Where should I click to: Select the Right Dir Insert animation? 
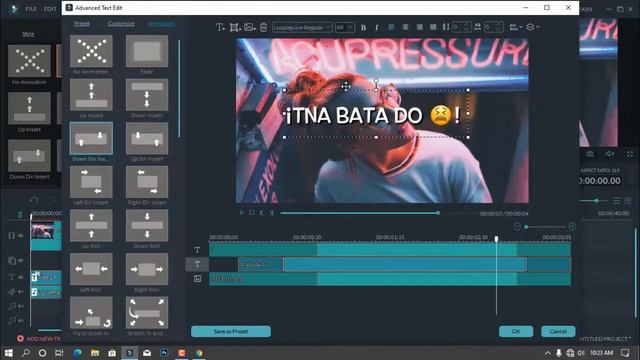(x=147, y=182)
